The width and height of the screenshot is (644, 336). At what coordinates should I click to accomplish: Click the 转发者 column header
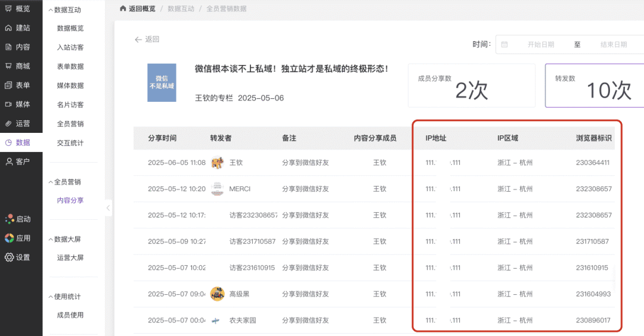[x=221, y=138]
